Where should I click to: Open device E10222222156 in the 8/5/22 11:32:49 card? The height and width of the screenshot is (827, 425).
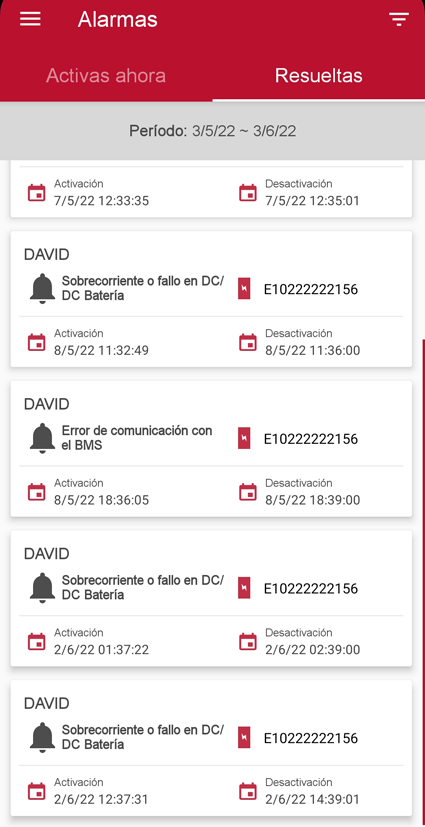[x=311, y=289]
